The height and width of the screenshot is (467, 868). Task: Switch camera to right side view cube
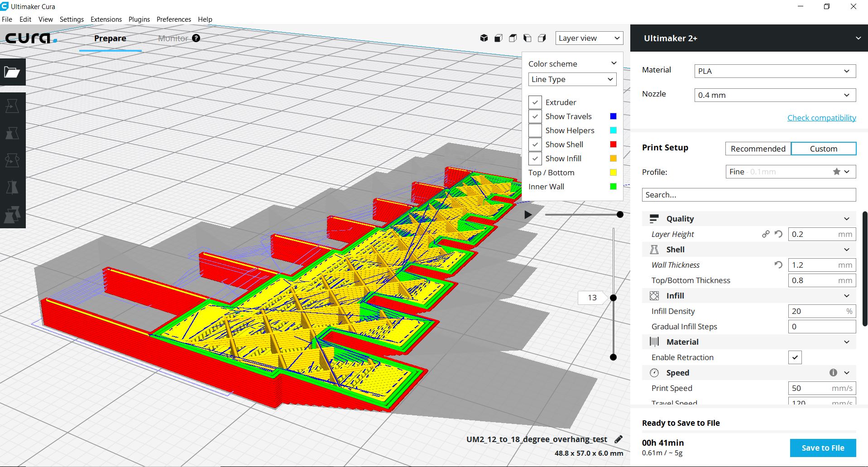542,38
